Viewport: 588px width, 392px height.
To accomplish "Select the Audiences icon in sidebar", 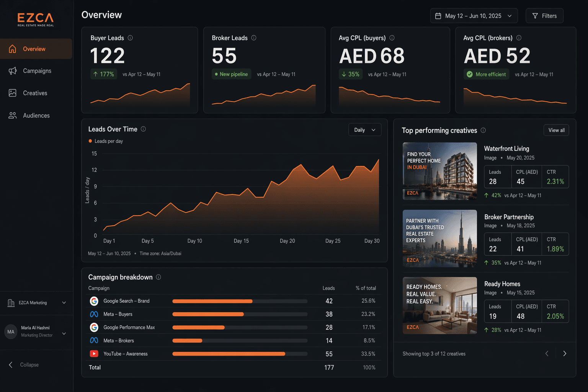I will point(13,115).
